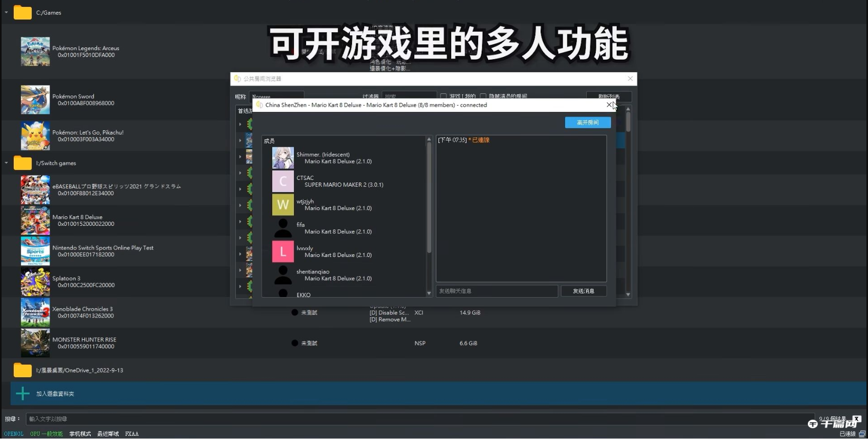Click the 刷新列表 refresh list button
Viewport: 868px width, 439px height.
609,97
